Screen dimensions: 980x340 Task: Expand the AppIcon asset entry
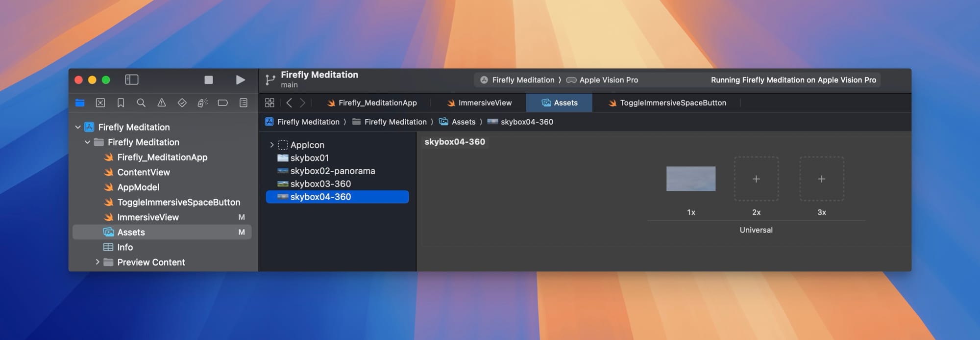272,145
